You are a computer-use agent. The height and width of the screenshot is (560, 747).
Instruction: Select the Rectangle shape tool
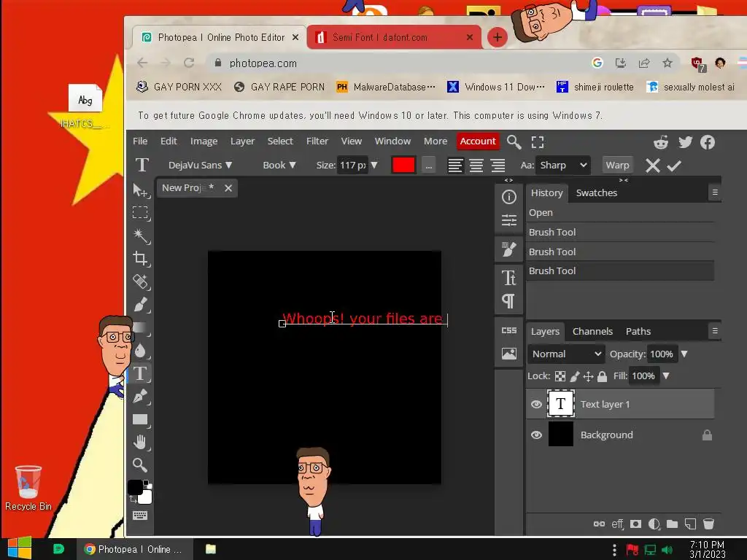[x=140, y=419]
